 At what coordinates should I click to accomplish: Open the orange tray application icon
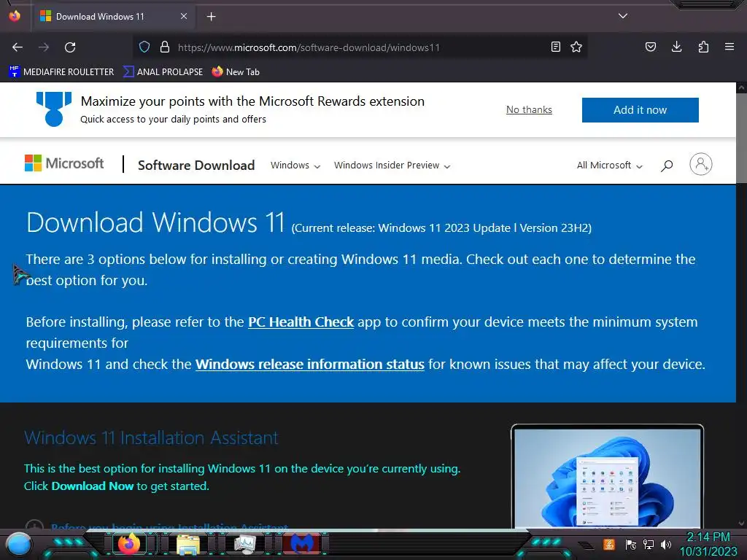[609, 544]
